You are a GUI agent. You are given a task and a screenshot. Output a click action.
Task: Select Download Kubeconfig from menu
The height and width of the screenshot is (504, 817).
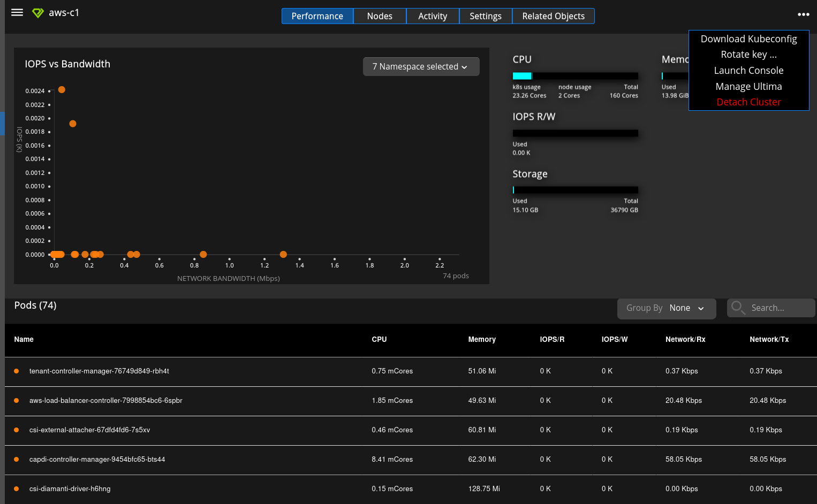748,39
